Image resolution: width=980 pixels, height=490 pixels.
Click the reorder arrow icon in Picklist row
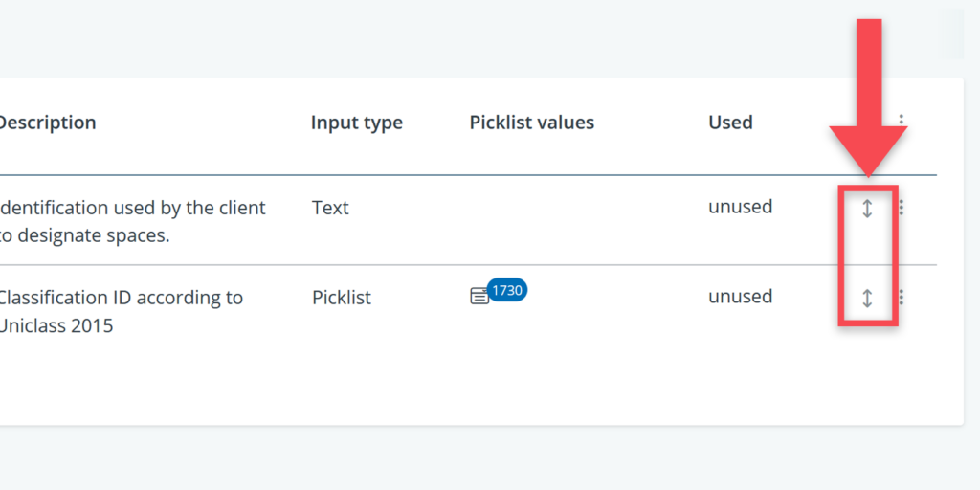tap(867, 298)
